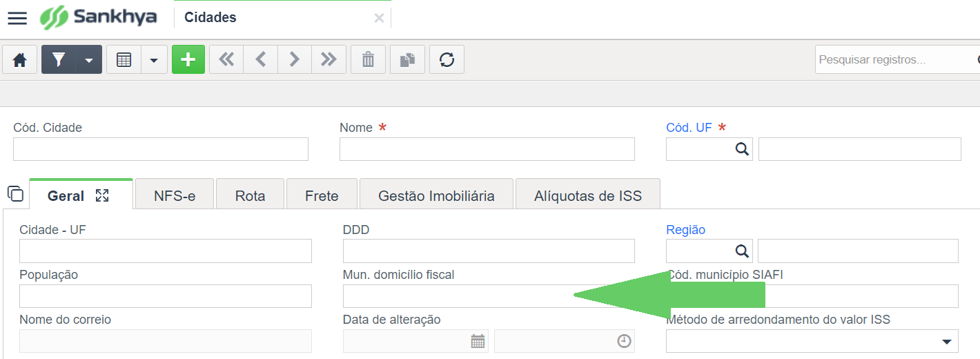Click the Cód. UF code input
980x359 pixels.
tap(698, 149)
